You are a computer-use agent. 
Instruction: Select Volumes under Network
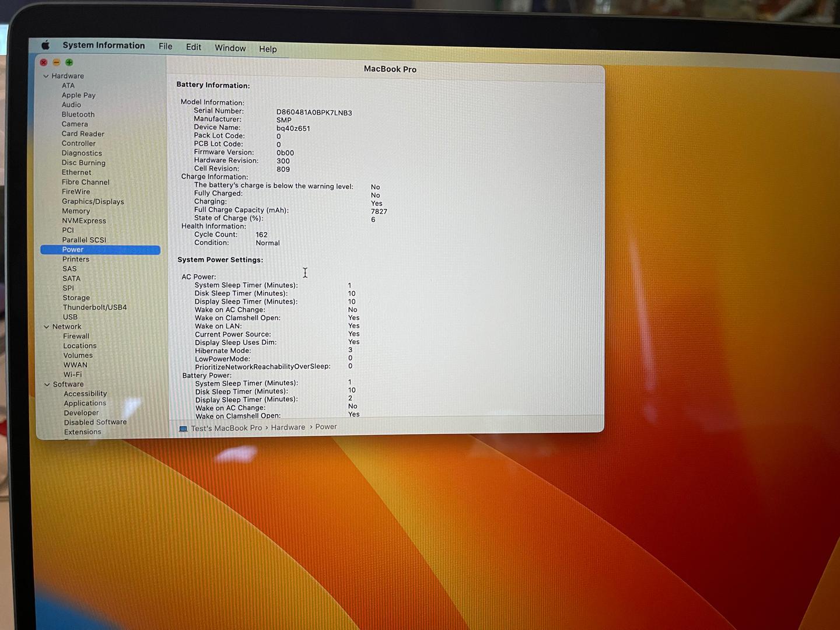(x=78, y=355)
